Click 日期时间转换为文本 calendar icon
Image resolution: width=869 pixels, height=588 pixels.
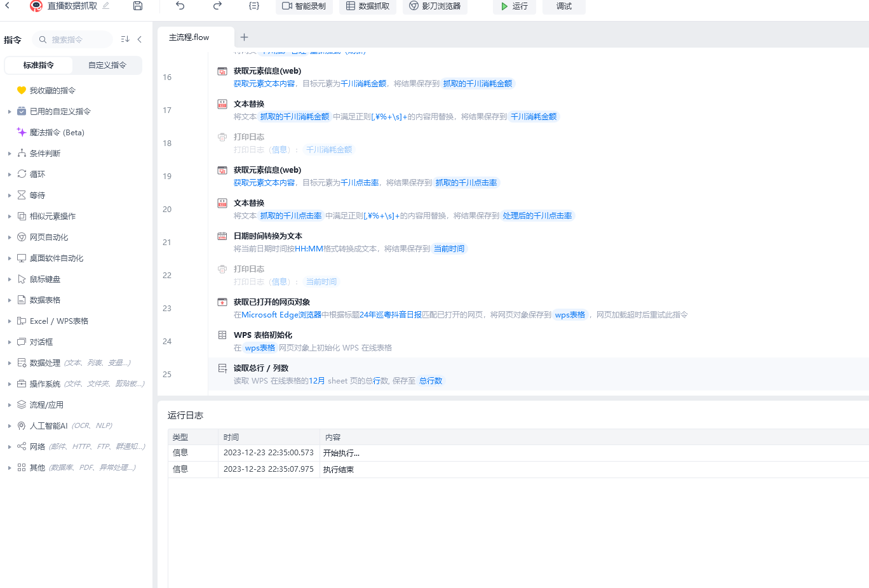tap(222, 236)
